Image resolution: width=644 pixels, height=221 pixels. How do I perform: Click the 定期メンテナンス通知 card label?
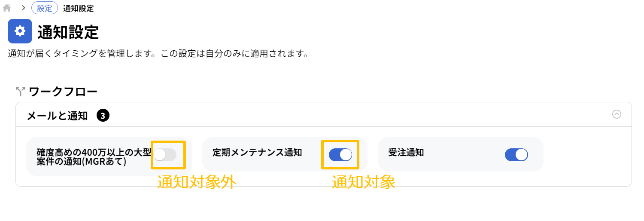[257, 152]
